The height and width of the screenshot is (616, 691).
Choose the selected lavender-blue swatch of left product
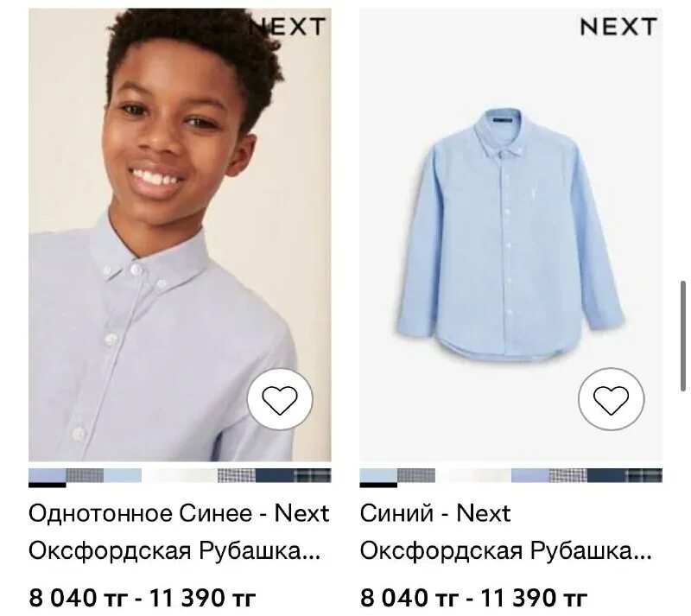[x=48, y=476]
